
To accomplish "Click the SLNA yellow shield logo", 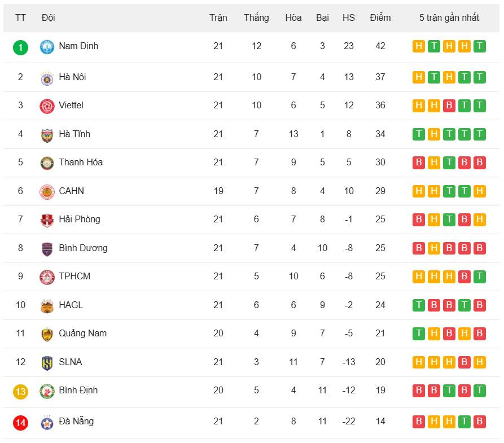I will (x=47, y=363).
